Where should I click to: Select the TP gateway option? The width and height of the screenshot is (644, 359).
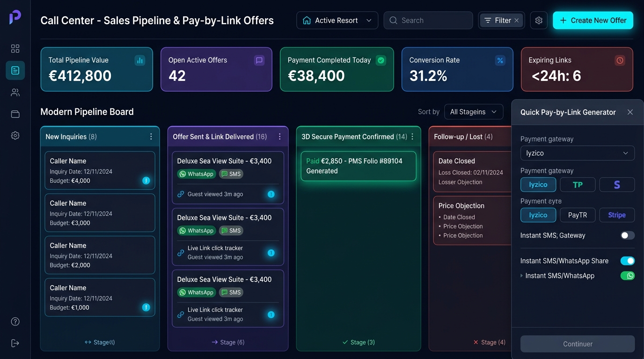(x=578, y=185)
